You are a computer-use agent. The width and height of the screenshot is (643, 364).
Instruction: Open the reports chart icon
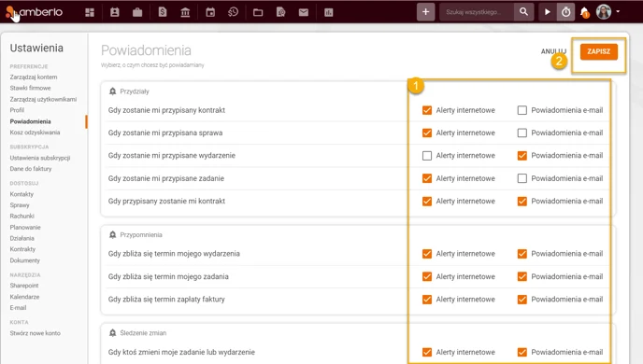tap(328, 12)
